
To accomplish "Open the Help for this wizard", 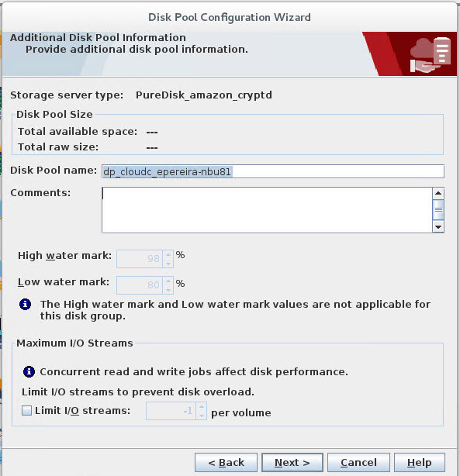I will [420, 462].
